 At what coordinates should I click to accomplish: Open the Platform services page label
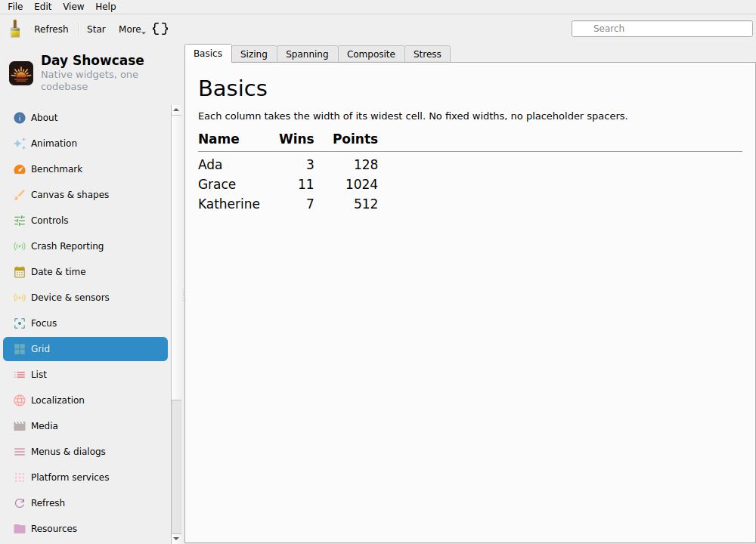(70, 478)
